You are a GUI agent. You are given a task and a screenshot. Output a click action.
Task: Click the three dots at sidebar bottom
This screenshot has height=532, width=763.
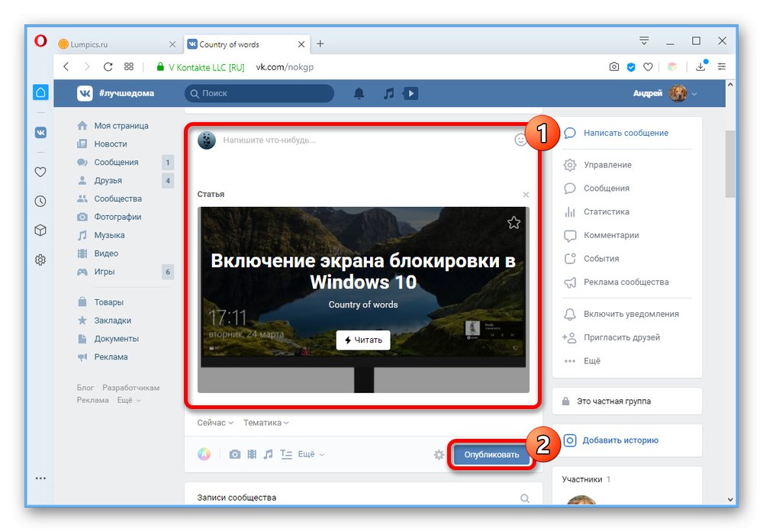pos(40,478)
